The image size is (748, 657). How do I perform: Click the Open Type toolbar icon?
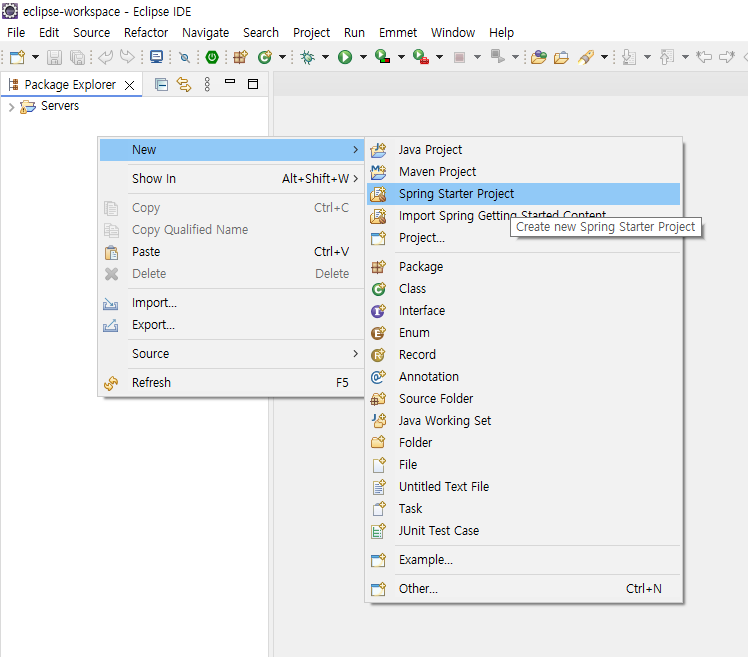[539, 57]
